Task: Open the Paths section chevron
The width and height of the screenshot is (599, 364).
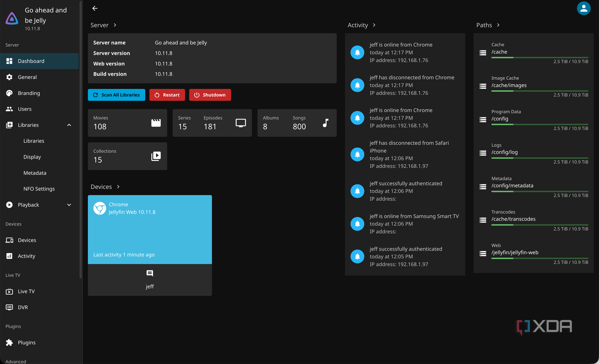Action: point(498,25)
